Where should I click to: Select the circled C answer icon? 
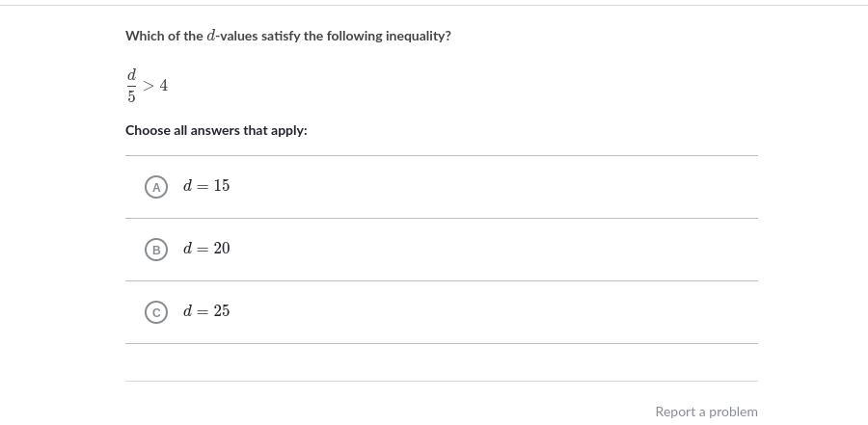click(x=156, y=312)
